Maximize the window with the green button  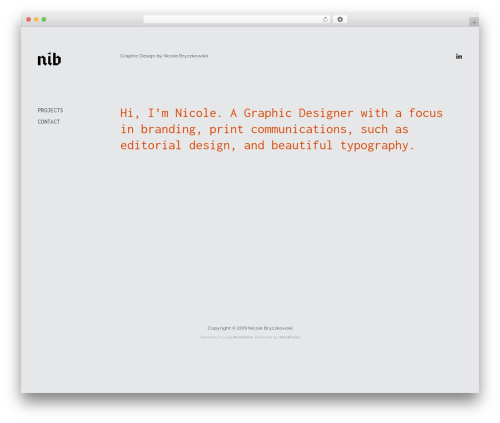click(x=44, y=19)
